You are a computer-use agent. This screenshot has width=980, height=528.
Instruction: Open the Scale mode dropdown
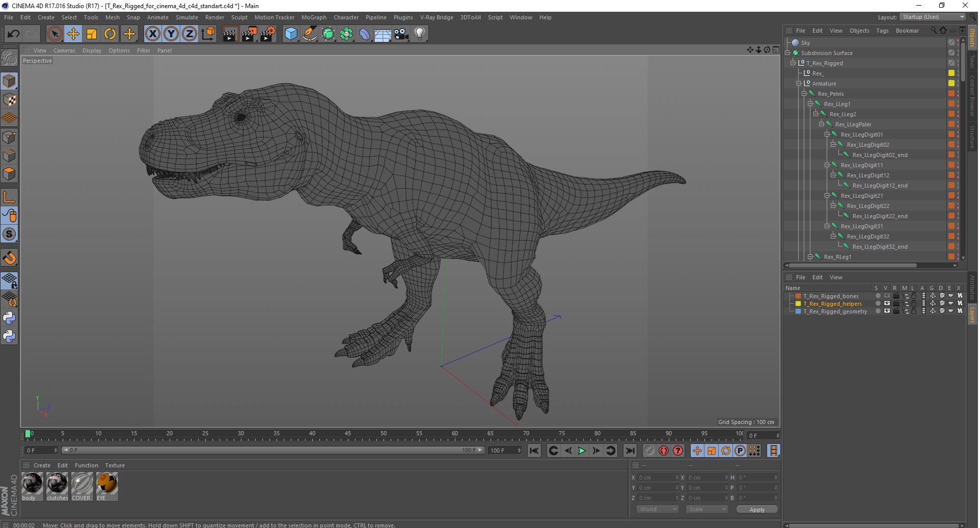[706, 509]
